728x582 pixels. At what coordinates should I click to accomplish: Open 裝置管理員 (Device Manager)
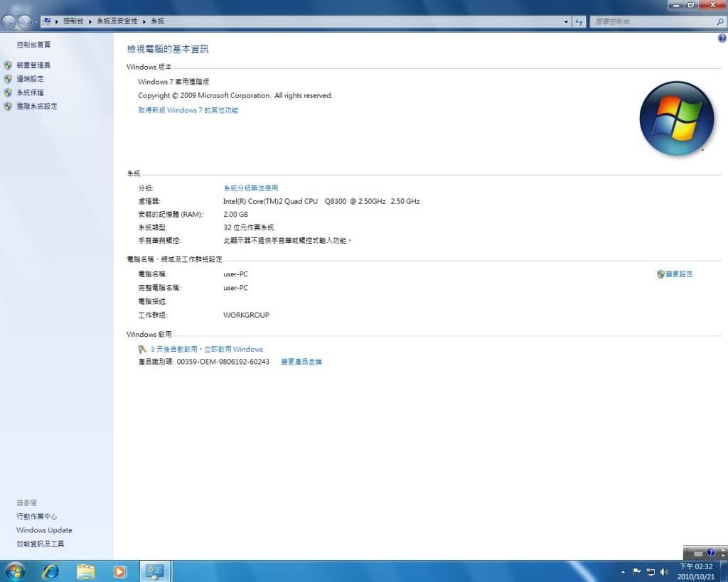click(33, 65)
